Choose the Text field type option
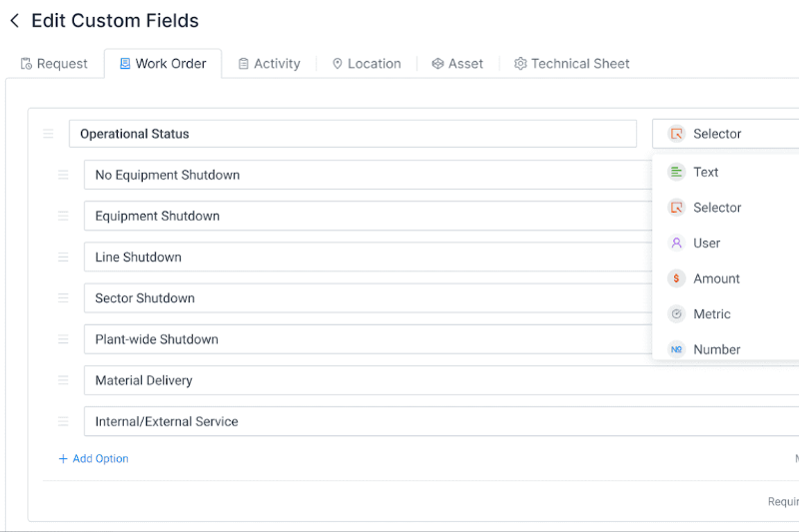This screenshot has height=532, width=799. [705, 172]
